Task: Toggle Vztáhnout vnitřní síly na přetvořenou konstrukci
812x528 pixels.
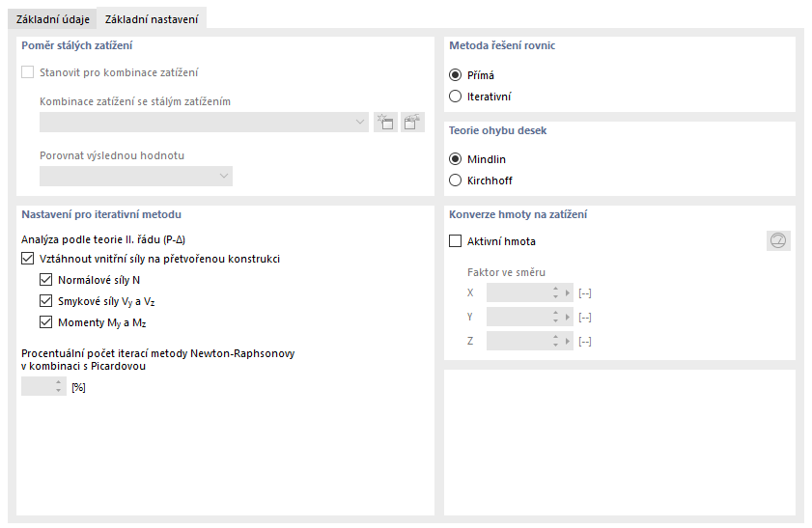Action: 27,259
